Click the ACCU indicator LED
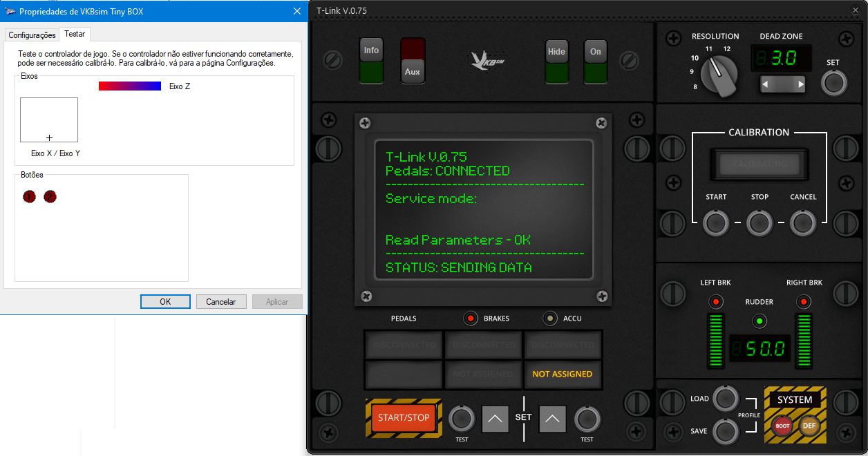Screen dimensions: 868x456 pos(550,319)
